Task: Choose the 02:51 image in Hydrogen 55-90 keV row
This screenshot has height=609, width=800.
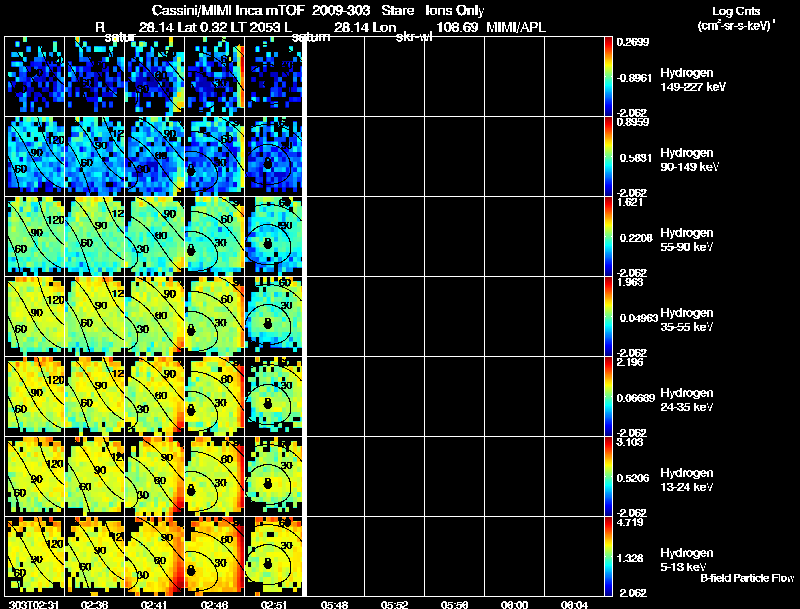Action: [274, 237]
